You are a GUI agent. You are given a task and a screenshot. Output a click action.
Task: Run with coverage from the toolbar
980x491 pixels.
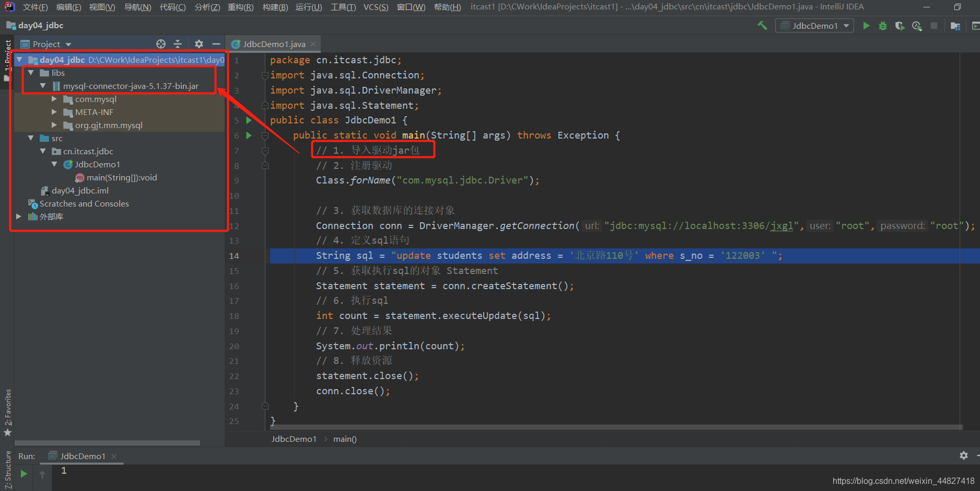(x=900, y=26)
